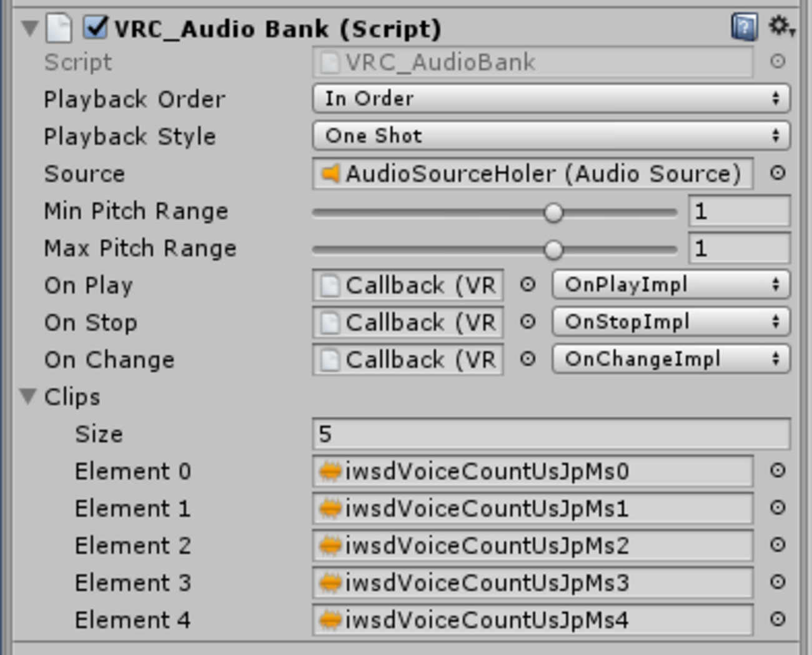Open object picker for On Stop callback
The width and height of the screenshot is (812, 655).
[x=528, y=322]
